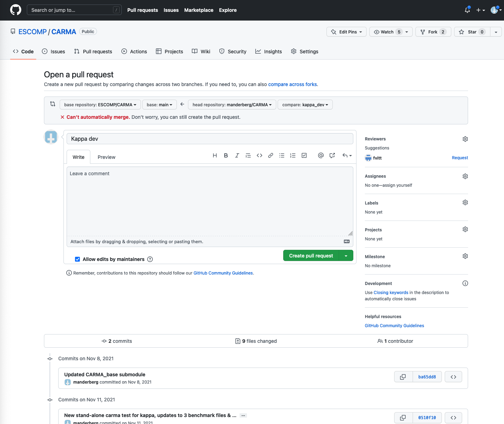504x424 pixels.
Task: Open the Watch dropdown menu
Action: (391, 32)
